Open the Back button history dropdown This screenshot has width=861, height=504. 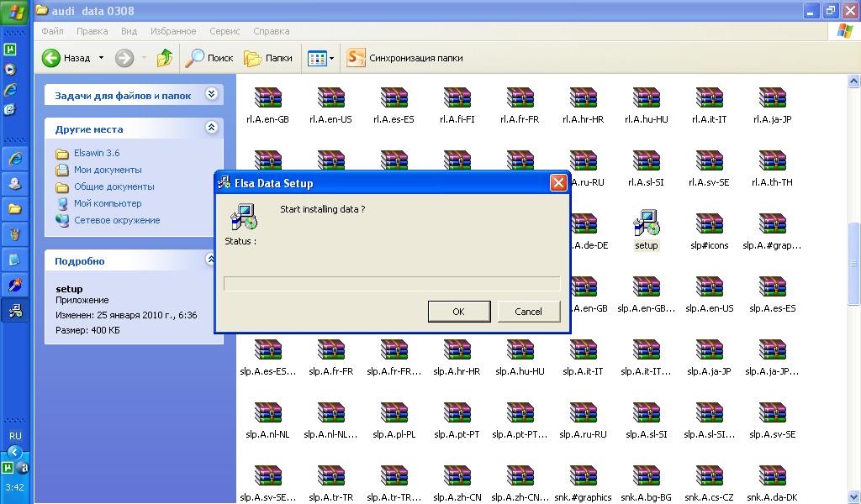click(101, 58)
